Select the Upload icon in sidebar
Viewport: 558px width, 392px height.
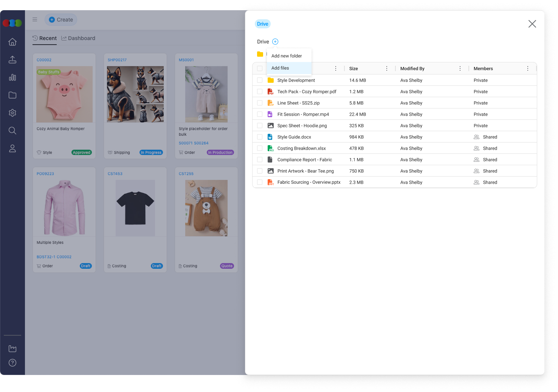(12, 60)
